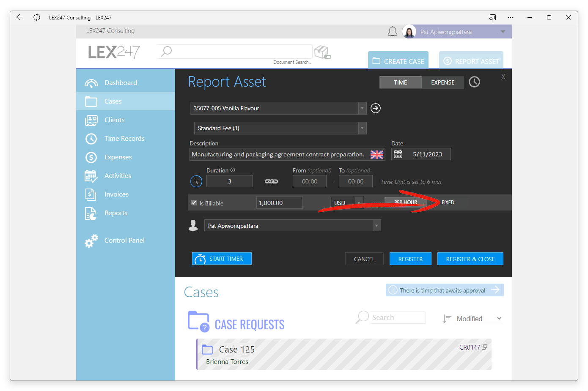Click the time history clock icon
Screen dimensions: 588x391
coord(475,82)
